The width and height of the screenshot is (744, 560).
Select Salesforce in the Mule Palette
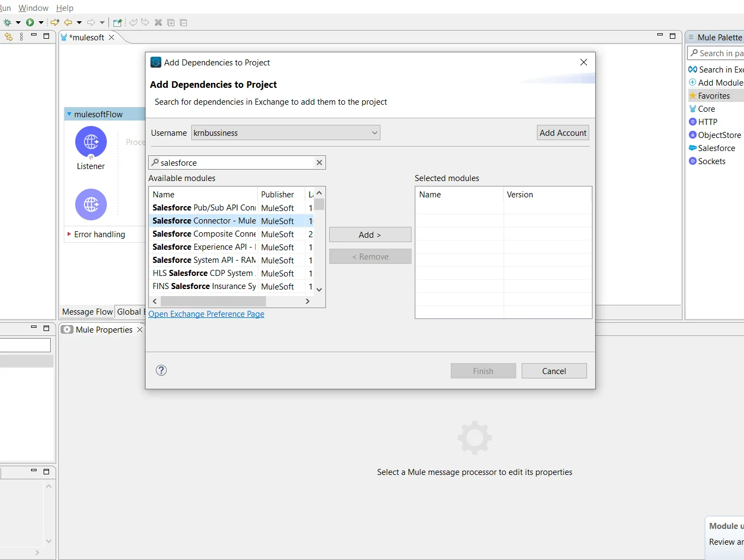pos(717,148)
